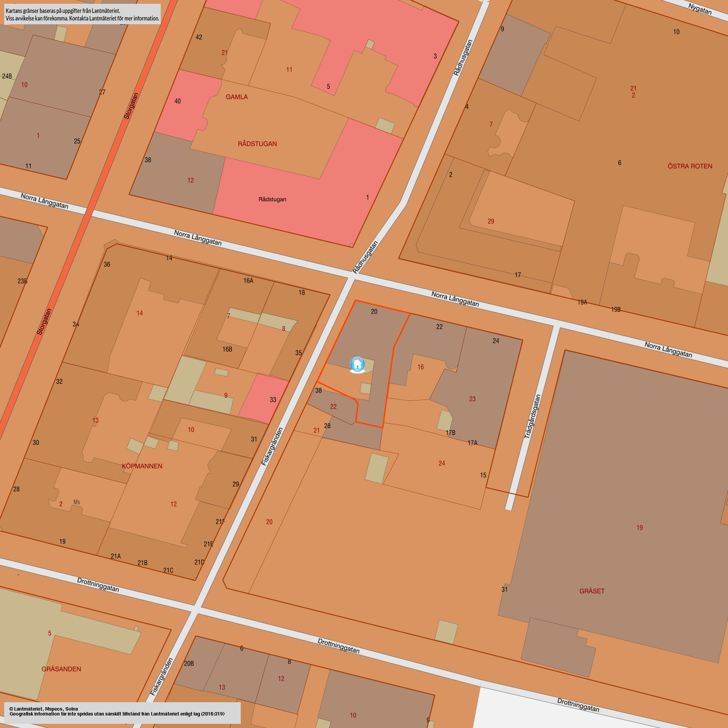This screenshot has width=728, height=728.
Task: Click the Rådstugan building label
Action: pyautogui.click(x=272, y=199)
